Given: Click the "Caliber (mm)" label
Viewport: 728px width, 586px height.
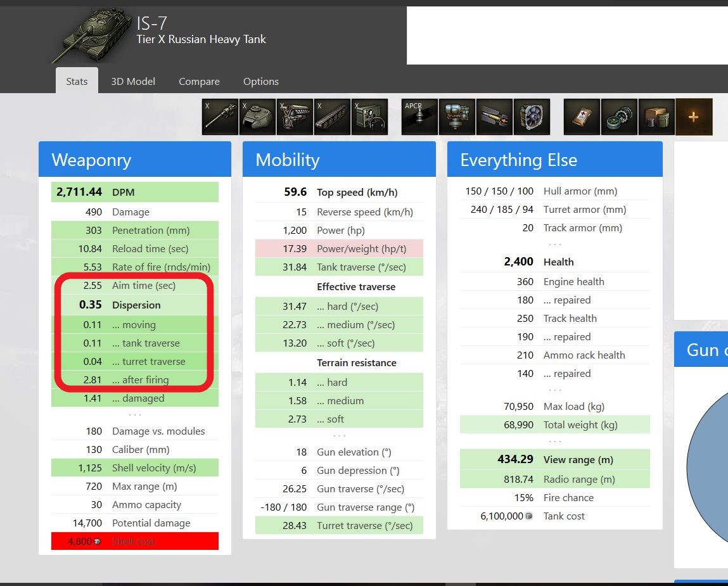Looking at the screenshot, I should [141, 450].
